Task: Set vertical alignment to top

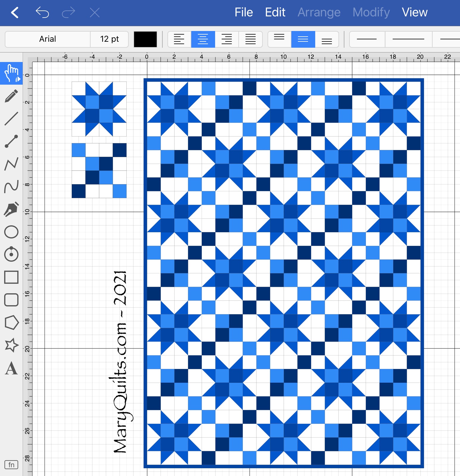Action: 279,39
